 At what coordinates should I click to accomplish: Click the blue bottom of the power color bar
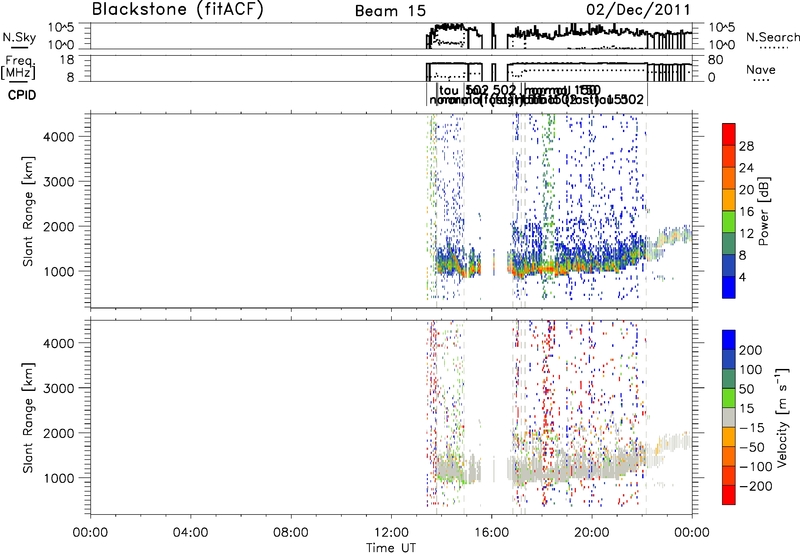(x=729, y=287)
